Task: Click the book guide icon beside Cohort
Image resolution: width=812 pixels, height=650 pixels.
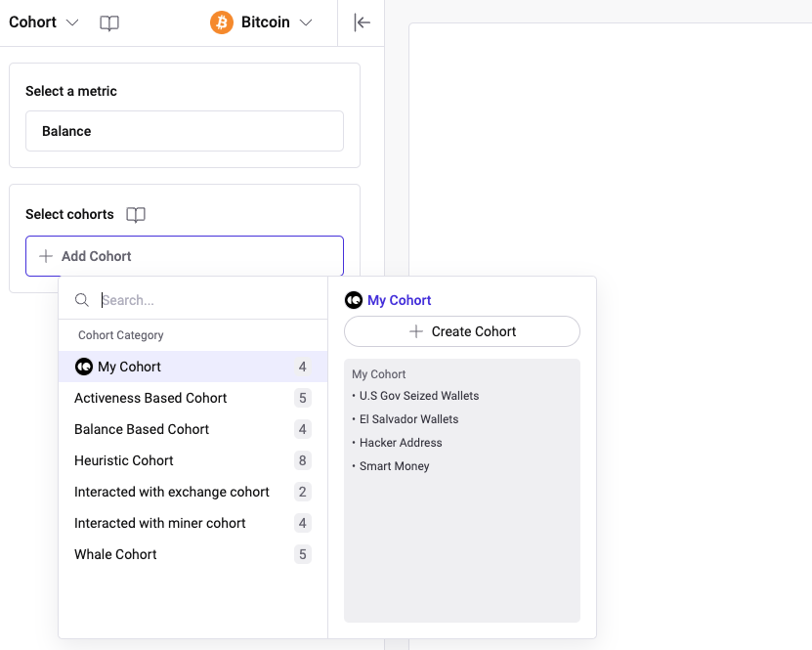Action: (x=109, y=22)
